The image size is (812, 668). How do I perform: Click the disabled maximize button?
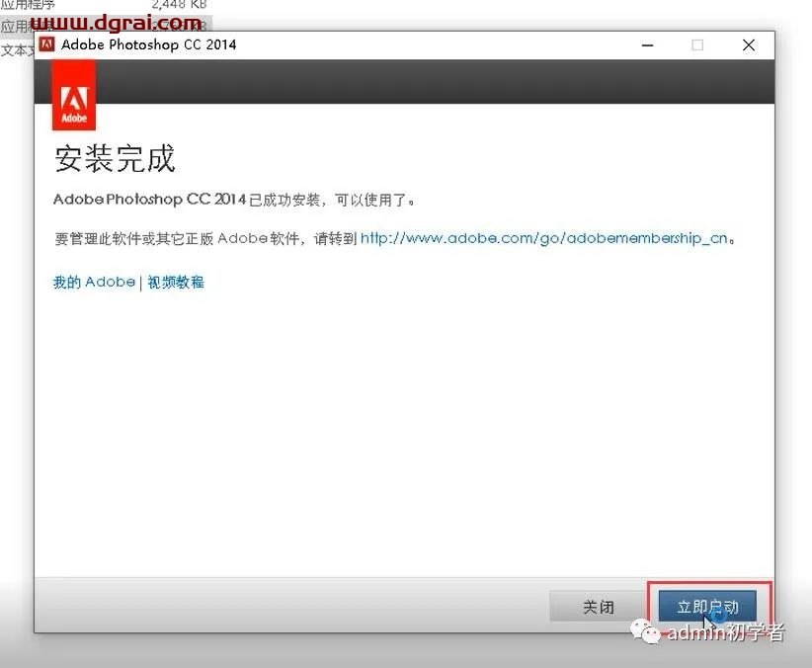point(697,45)
